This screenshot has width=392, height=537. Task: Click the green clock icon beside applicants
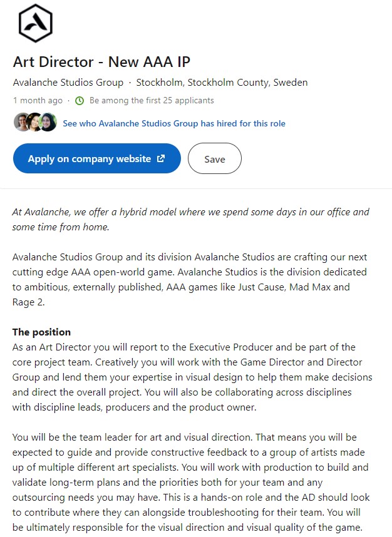[x=80, y=100]
